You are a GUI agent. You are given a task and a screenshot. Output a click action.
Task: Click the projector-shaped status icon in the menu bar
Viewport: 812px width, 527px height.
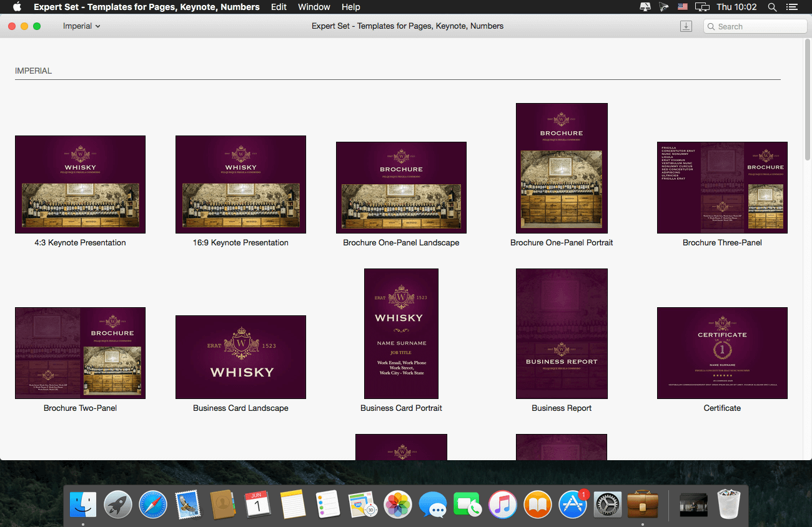tap(664, 7)
